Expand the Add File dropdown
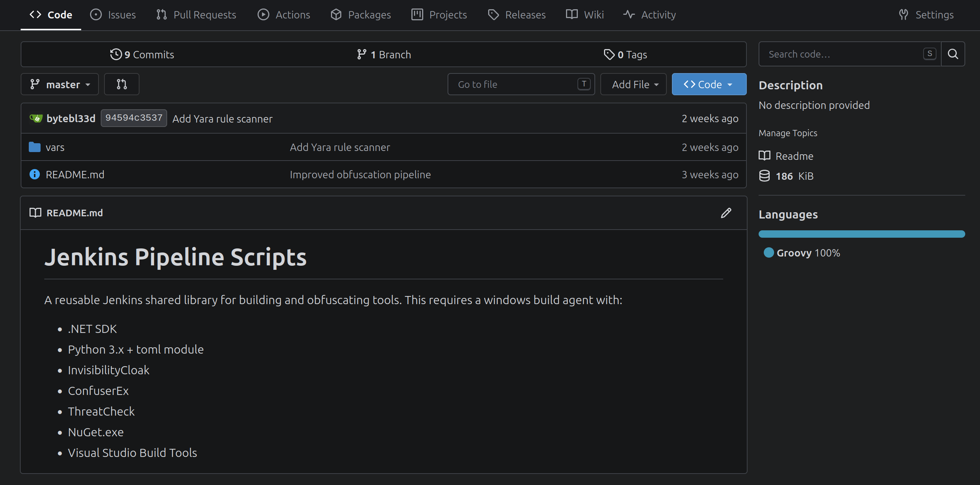The height and width of the screenshot is (485, 980). click(634, 84)
